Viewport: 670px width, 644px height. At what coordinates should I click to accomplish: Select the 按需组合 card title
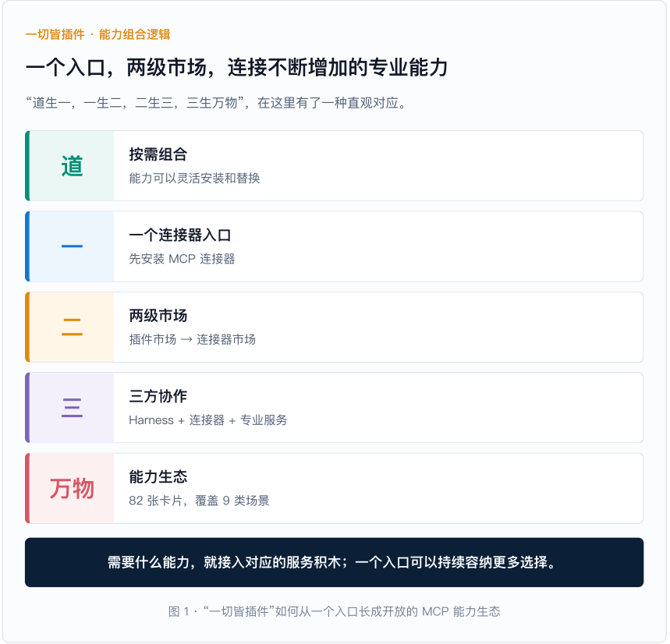[x=158, y=154]
